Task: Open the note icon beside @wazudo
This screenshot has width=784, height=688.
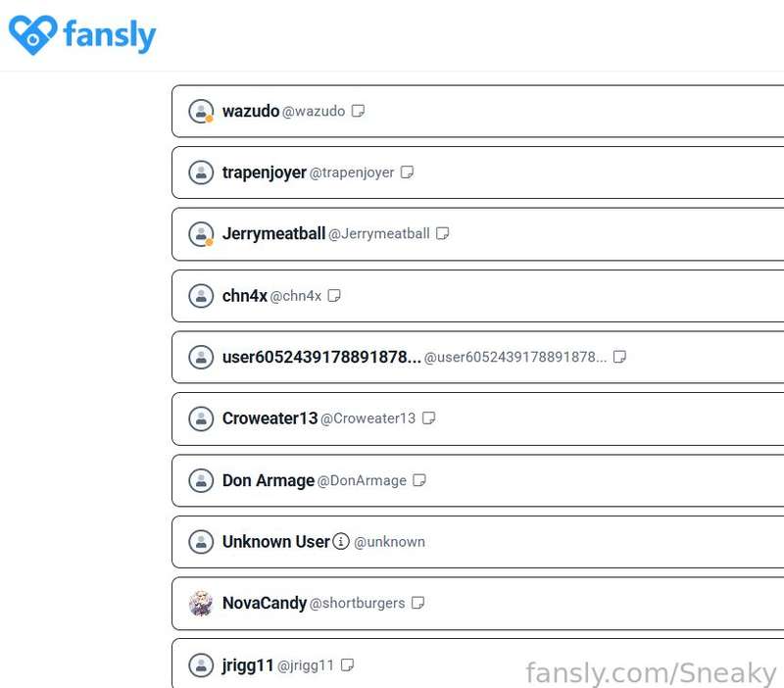Action: 358,111
